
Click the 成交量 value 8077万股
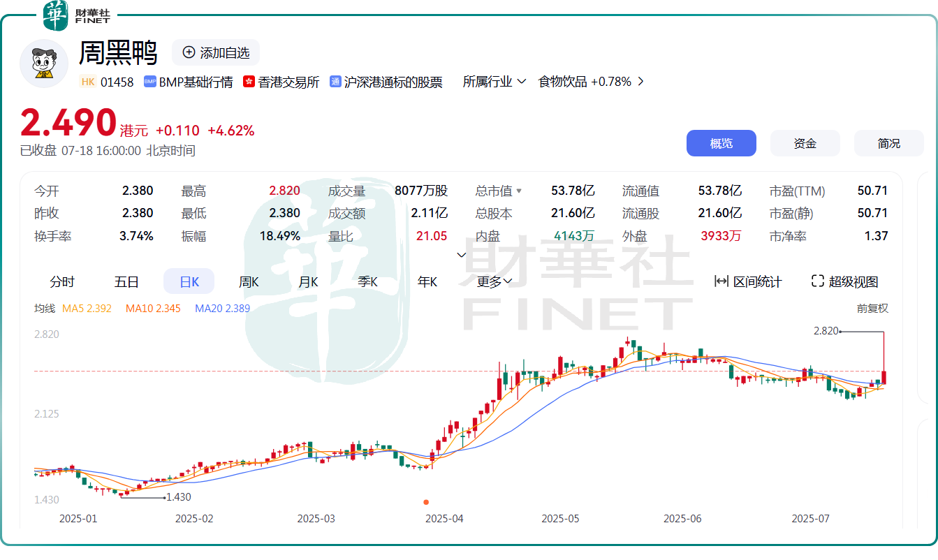[x=421, y=191]
